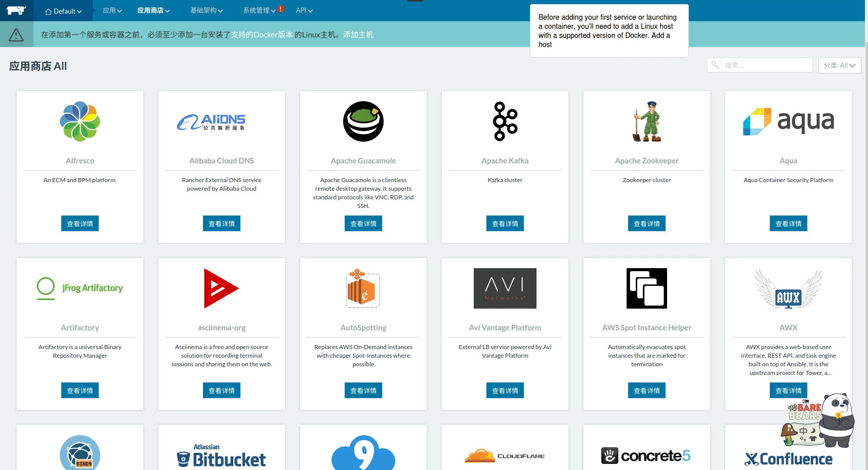Click the Apache Guacamole bowl logo
Viewport: 868px width, 470px height.
[x=363, y=121]
